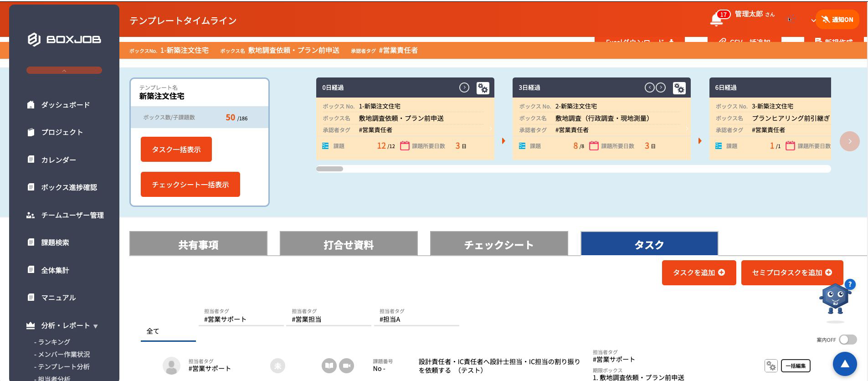This screenshot has width=868, height=381.
Task: Click the book manual icon on the task row
Action: click(x=329, y=366)
